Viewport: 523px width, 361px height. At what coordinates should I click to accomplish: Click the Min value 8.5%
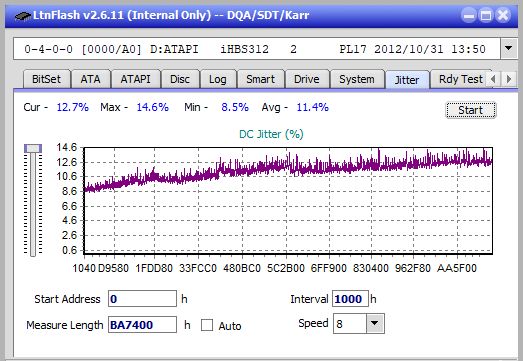click(235, 107)
